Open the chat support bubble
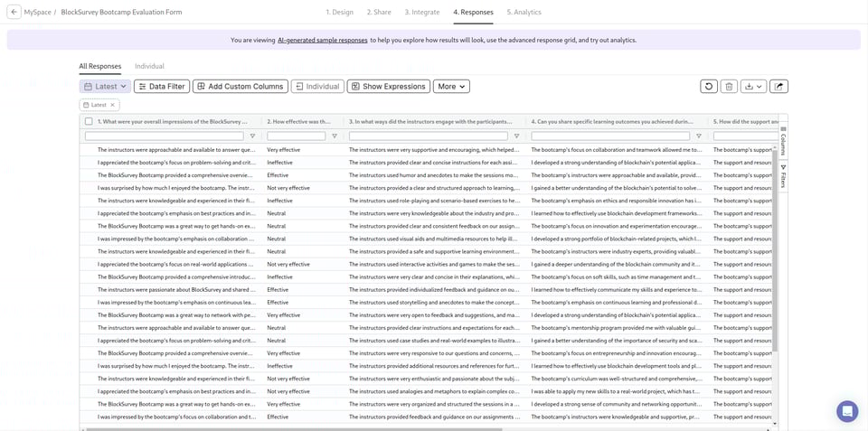 tap(847, 411)
